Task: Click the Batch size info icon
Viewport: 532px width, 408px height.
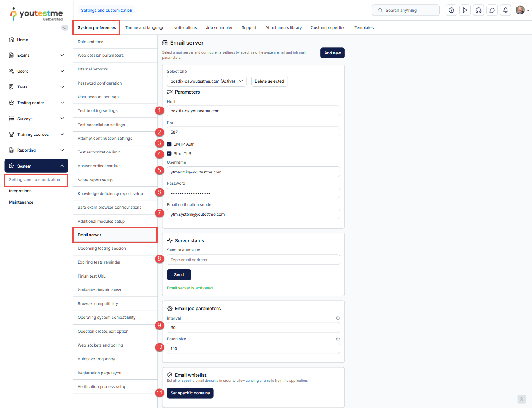Action: click(338, 339)
